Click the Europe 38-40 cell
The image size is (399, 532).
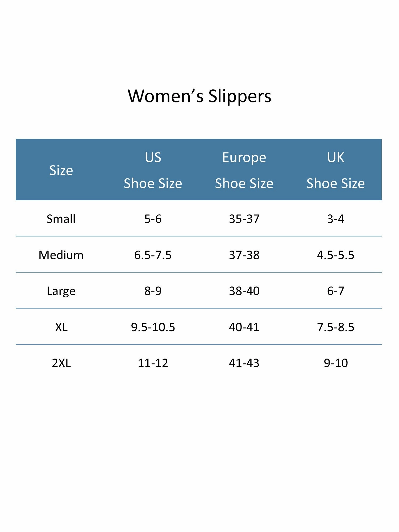point(244,291)
